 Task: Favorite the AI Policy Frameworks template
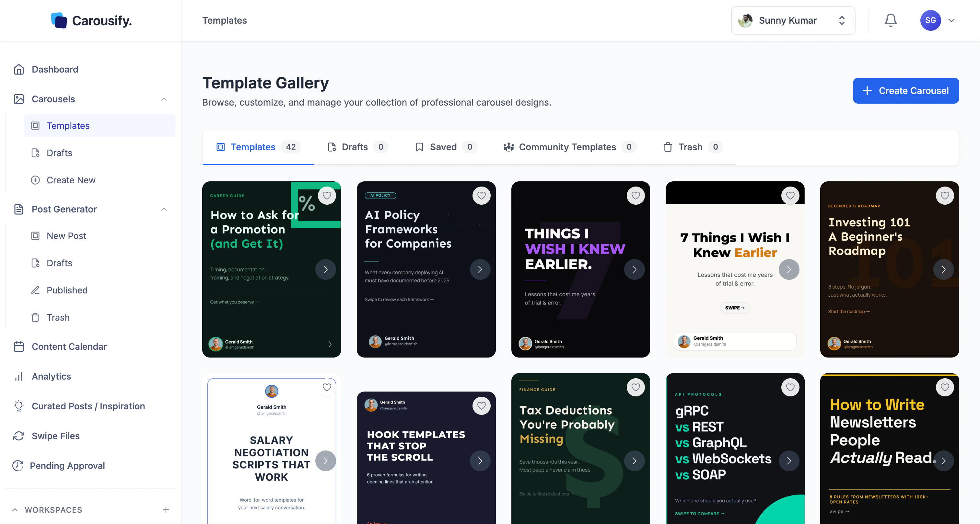pos(481,196)
